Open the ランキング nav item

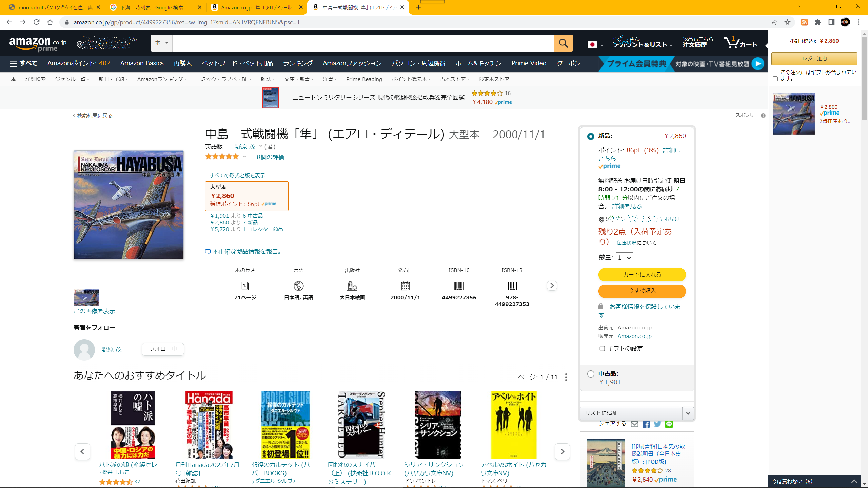click(x=298, y=63)
